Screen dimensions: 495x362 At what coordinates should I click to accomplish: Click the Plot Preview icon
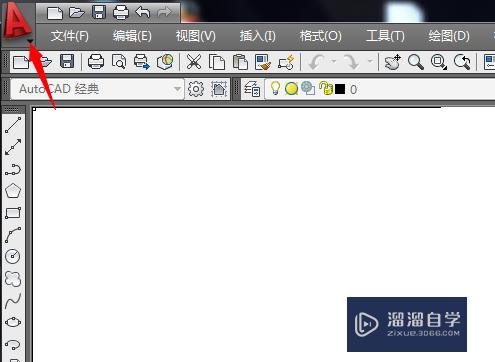pos(119,62)
